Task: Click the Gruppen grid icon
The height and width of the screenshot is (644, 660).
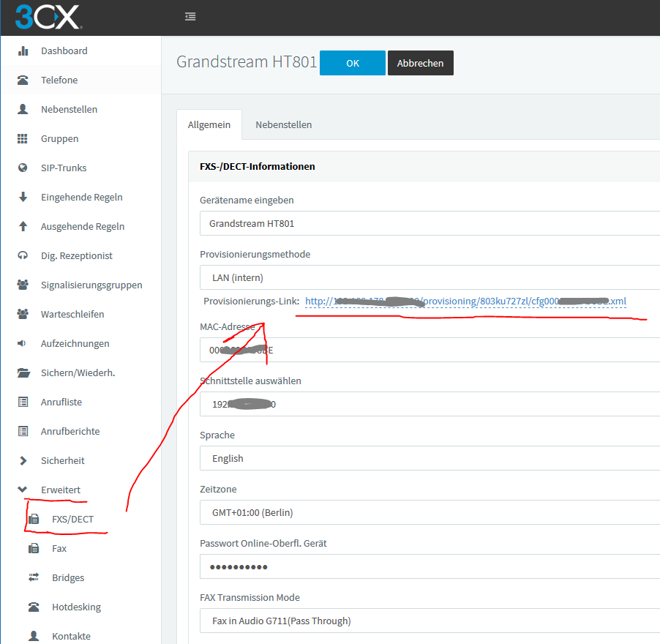Action: 22,138
